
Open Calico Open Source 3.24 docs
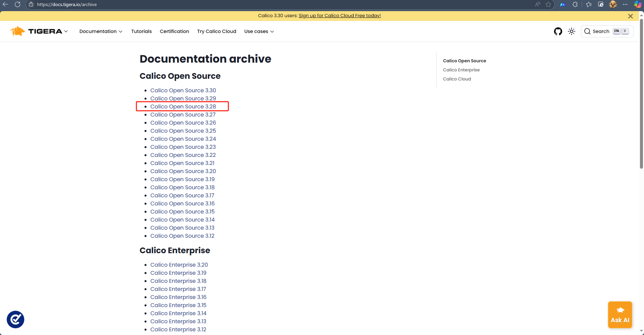183,139
